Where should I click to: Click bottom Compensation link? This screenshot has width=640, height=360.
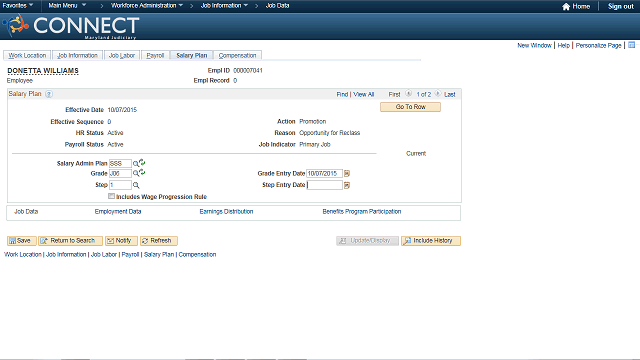[x=197, y=254]
